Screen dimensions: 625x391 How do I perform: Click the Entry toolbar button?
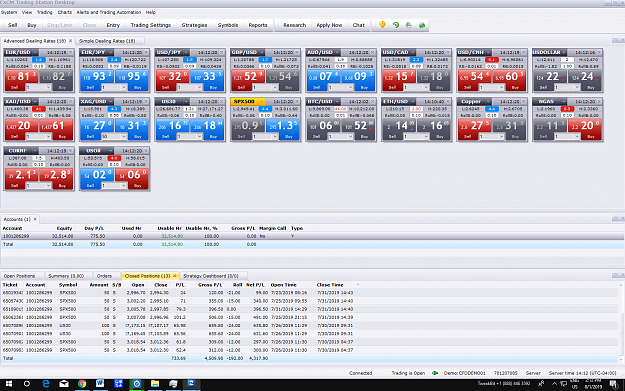pyautogui.click(x=113, y=25)
